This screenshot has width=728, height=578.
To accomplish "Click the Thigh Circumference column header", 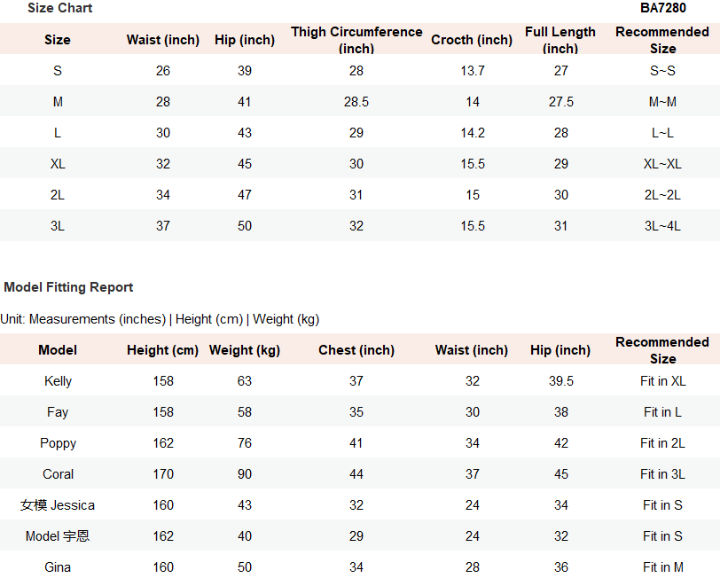I will point(356,40).
